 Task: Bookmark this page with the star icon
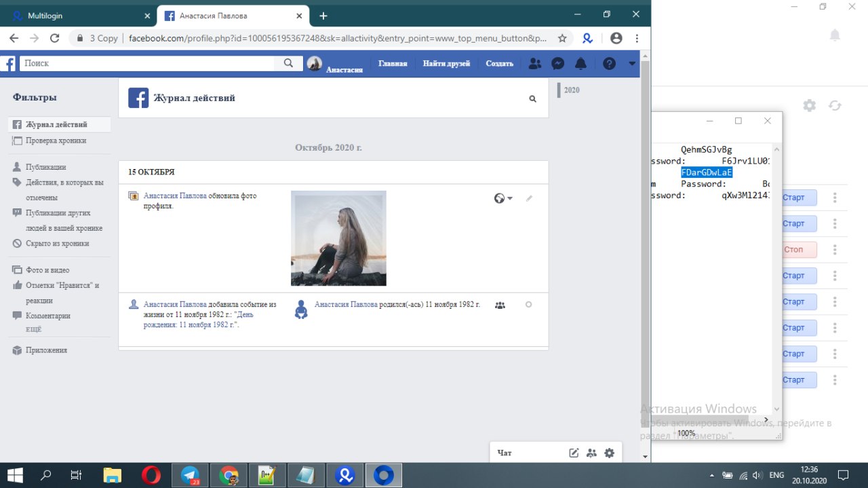(562, 38)
